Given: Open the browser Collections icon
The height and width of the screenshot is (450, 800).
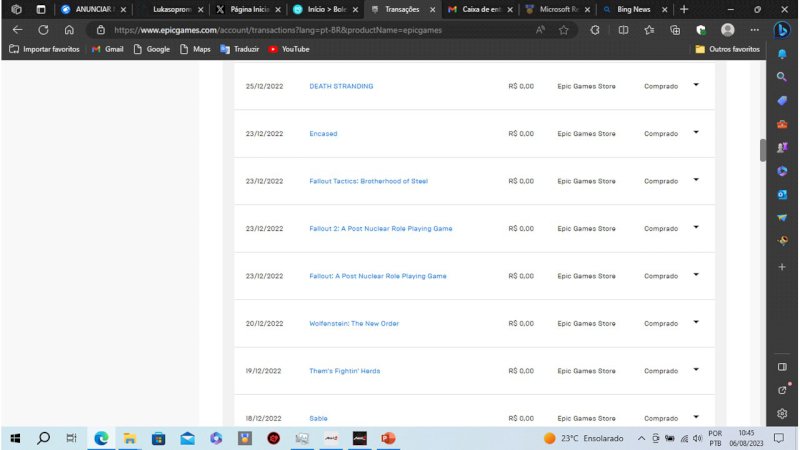Looking at the screenshot, I should coord(675,30).
